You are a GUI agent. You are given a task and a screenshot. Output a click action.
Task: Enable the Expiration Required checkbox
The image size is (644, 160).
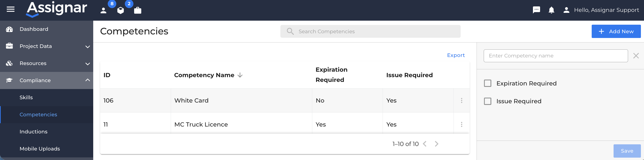pos(488,83)
